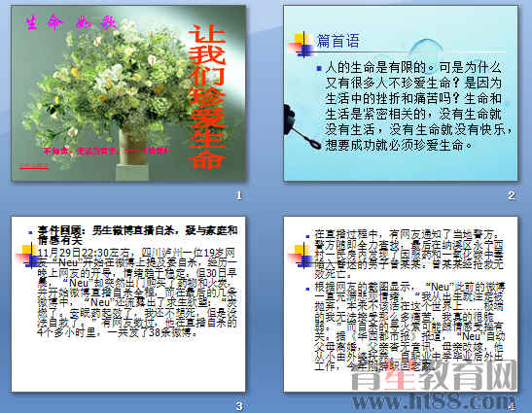Image resolution: width=532 pixels, height=413 pixels.
Task: Select slide 4 thumbnail starting 在直播过程中
Action: (x=401, y=304)
